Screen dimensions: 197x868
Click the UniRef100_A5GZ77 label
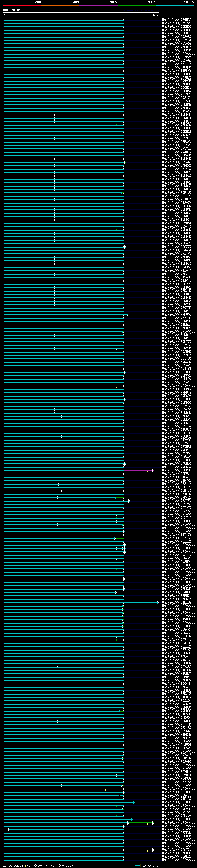[177, 247]
